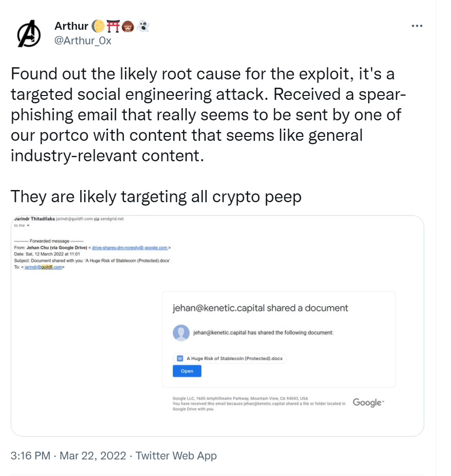Image resolution: width=451 pixels, height=476 pixels.
Task: Click the Arthur display name
Action: click(x=71, y=26)
